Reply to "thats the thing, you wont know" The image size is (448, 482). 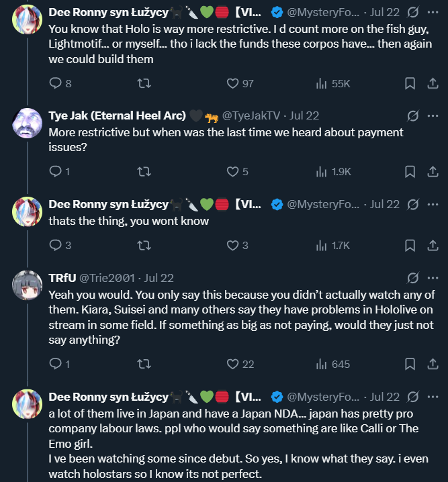pos(56,246)
